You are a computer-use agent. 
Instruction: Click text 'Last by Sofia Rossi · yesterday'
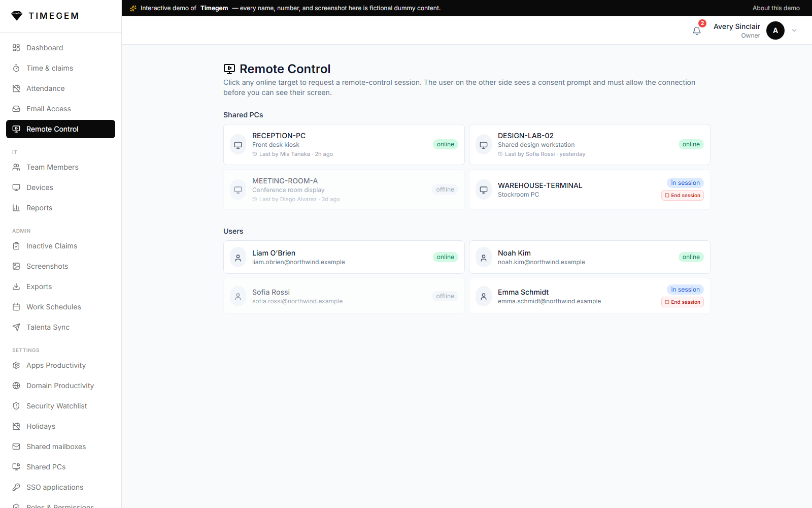tap(545, 154)
